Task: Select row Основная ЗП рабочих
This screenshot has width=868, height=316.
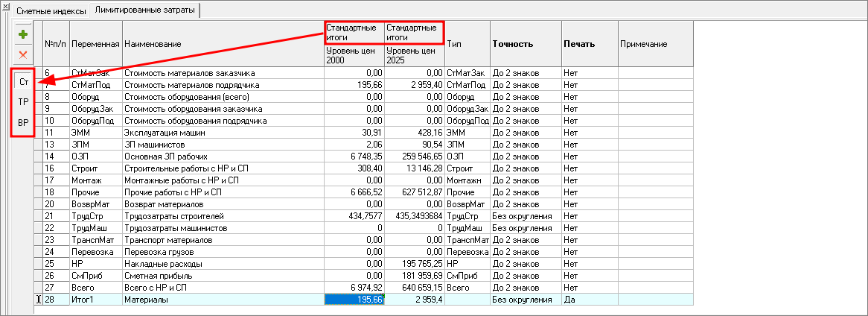Action: [223, 157]
